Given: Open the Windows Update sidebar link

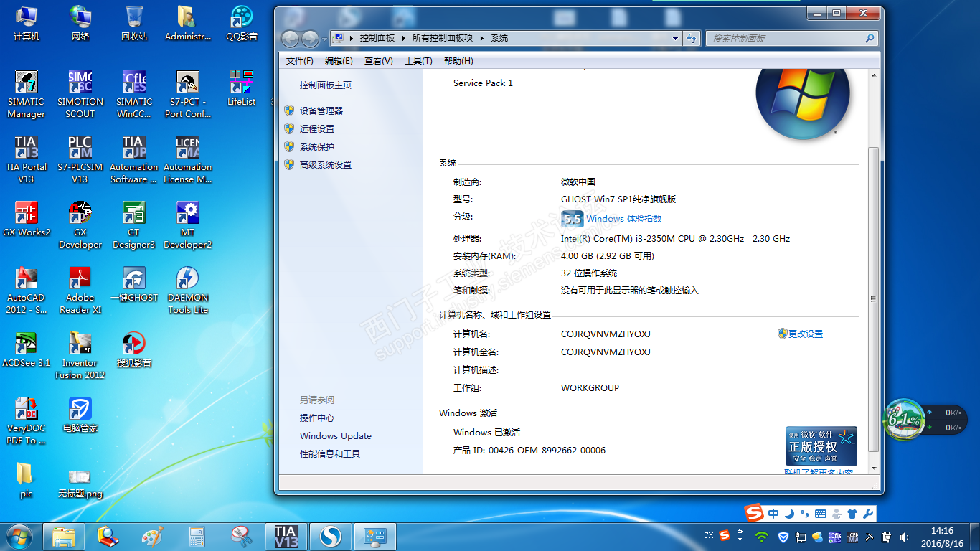Looking at the screenshot, I should (x=336, y=436).
